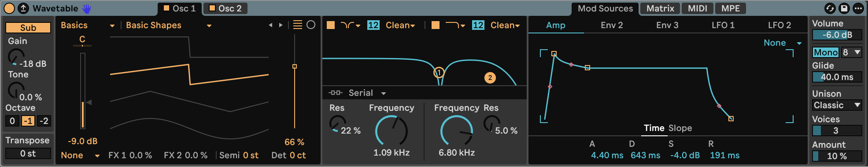Toggle filter 2 on/off square
Viewport: 868px width, 167px height.
click(436, 25)
